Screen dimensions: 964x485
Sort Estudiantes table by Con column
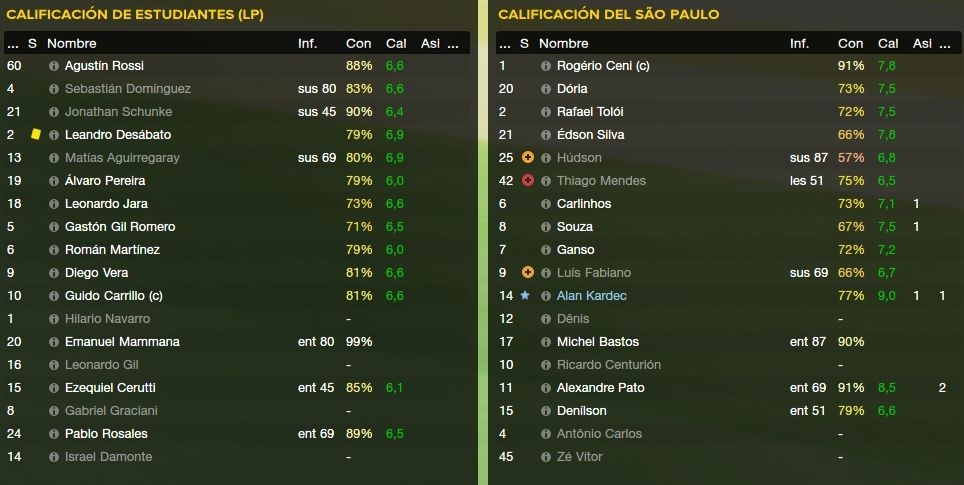(358, 44)
